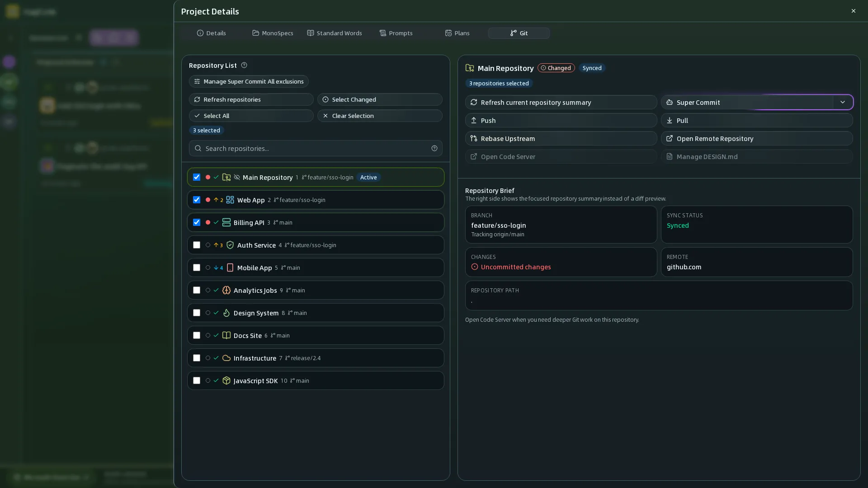
Task: Click Refresh current repository summary
Action: tap(561, 102)
